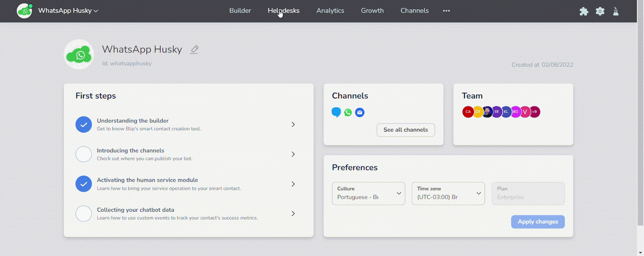This screenshot has height=256, width=644.
Task: Click the yellow CR team member avatar
Action: (x=477, y=112)
